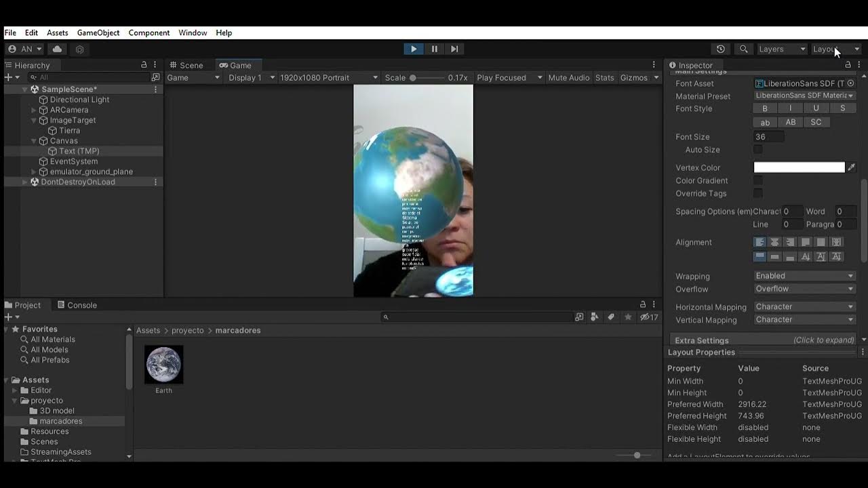The width and height of the screenshot is (868, 488).
Task: Open the Overflow dropdown
Action: [x=804, y=289]
